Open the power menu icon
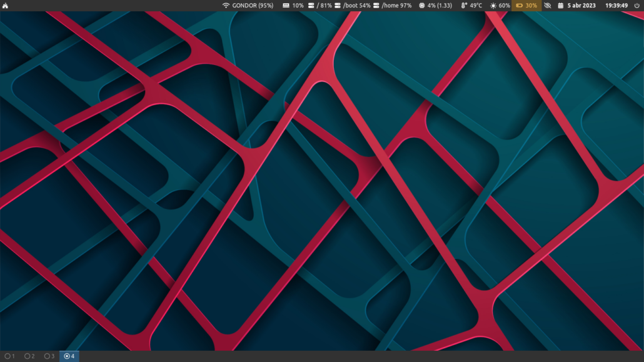The width and height of the screenshot is (644, 362). pyautogui.click(x=637, y=6)
